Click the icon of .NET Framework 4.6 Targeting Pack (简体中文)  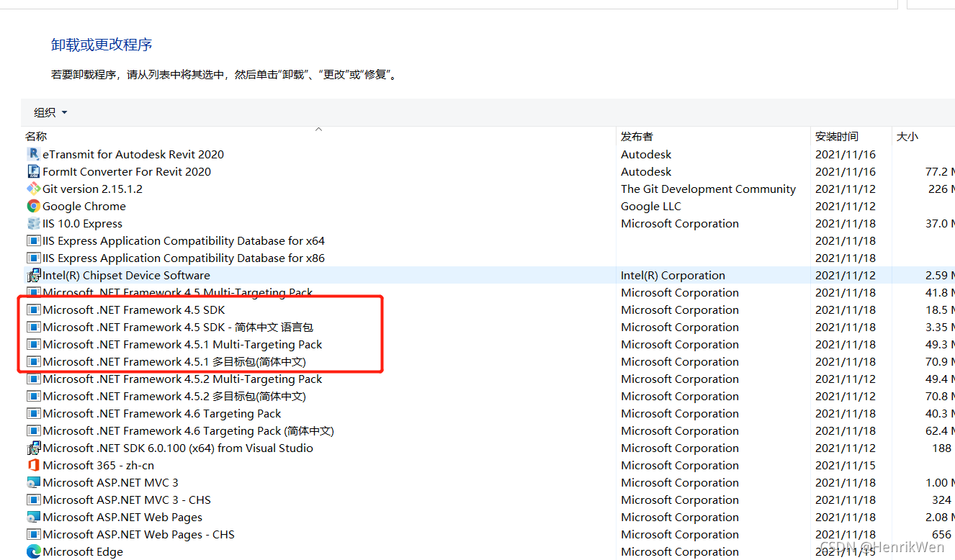tap(33, 430)
